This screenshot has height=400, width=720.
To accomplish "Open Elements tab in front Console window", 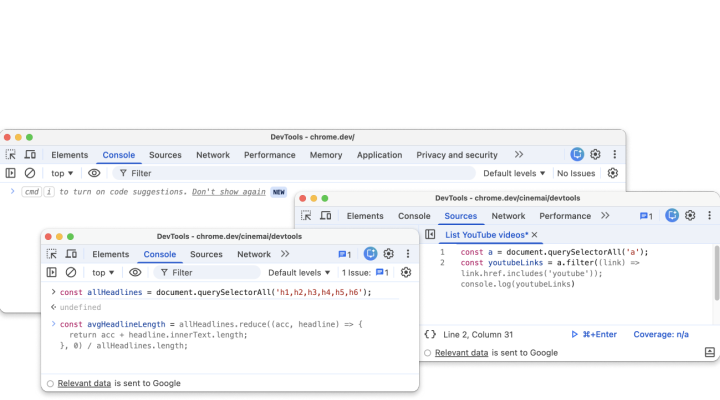I will pyautogui.click(x=111, y=254).
